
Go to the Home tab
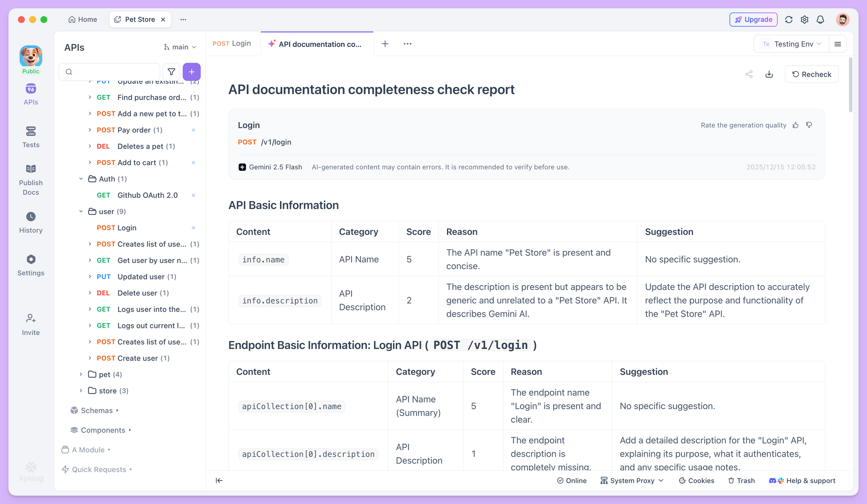83,20
